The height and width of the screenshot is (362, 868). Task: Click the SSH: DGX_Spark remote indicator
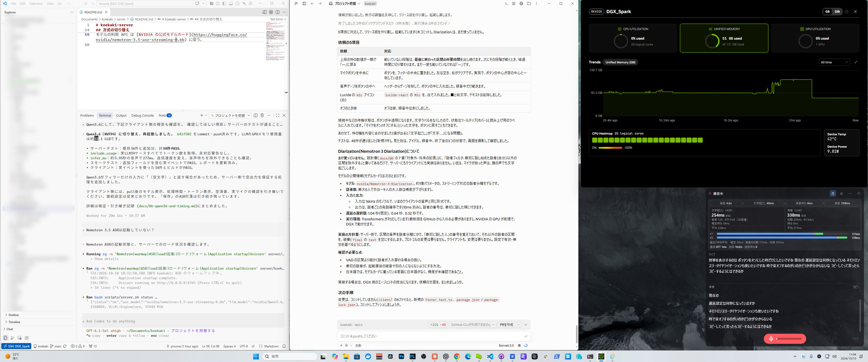click(17, 346)
